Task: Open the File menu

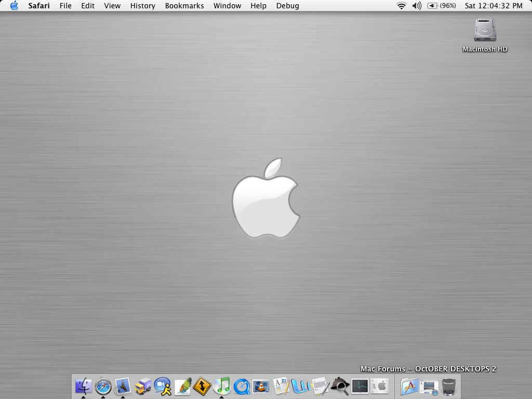Action: coord(65,6)
